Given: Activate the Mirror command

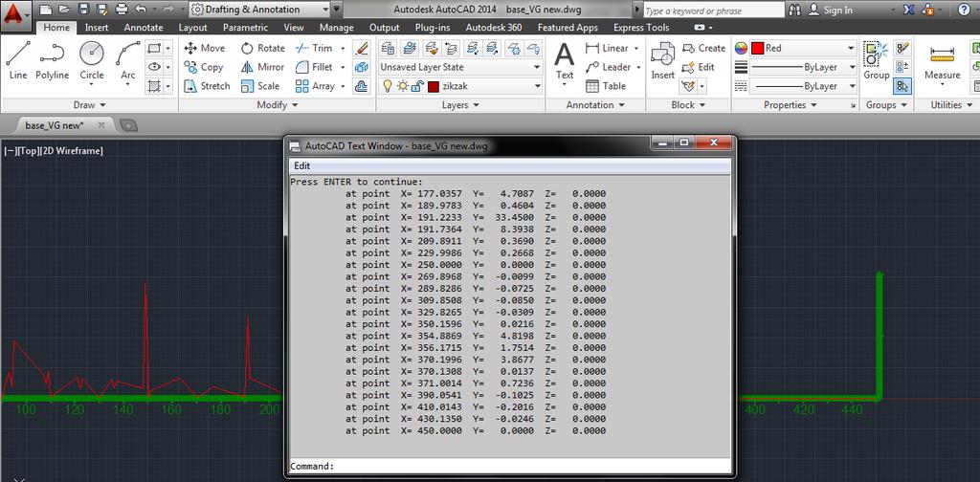Looking at the screenshot, I should click(263, 67).
